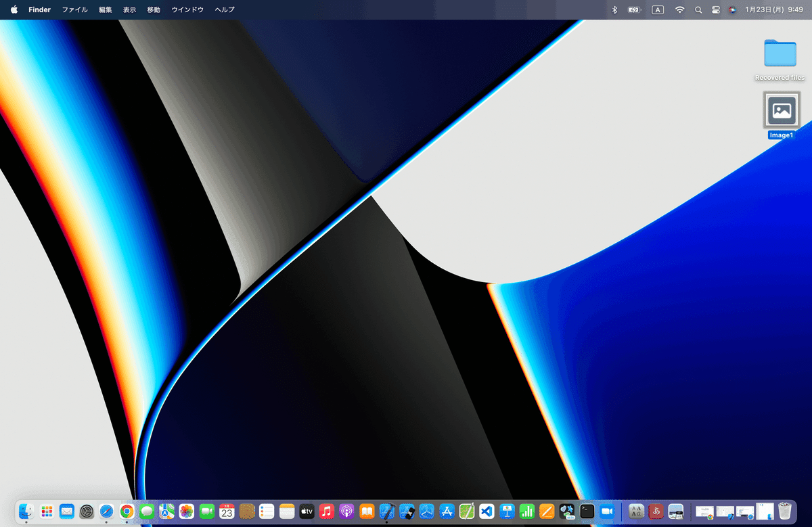Select the Recovered files folder
This screenshot has height=527, width=812.
tap(780, 60)
